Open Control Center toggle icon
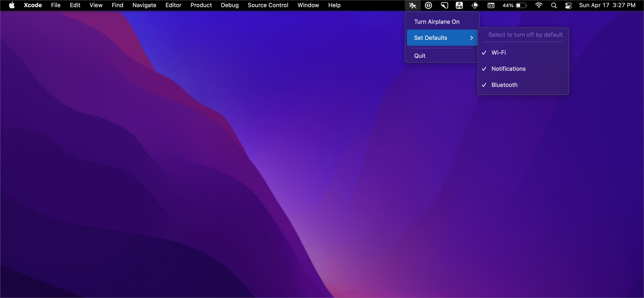This screenshot has width=644, height=298. [568, 5]
